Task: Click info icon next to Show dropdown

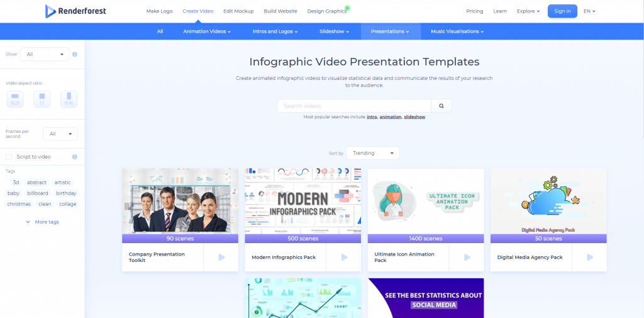Action: click(75, 55)
